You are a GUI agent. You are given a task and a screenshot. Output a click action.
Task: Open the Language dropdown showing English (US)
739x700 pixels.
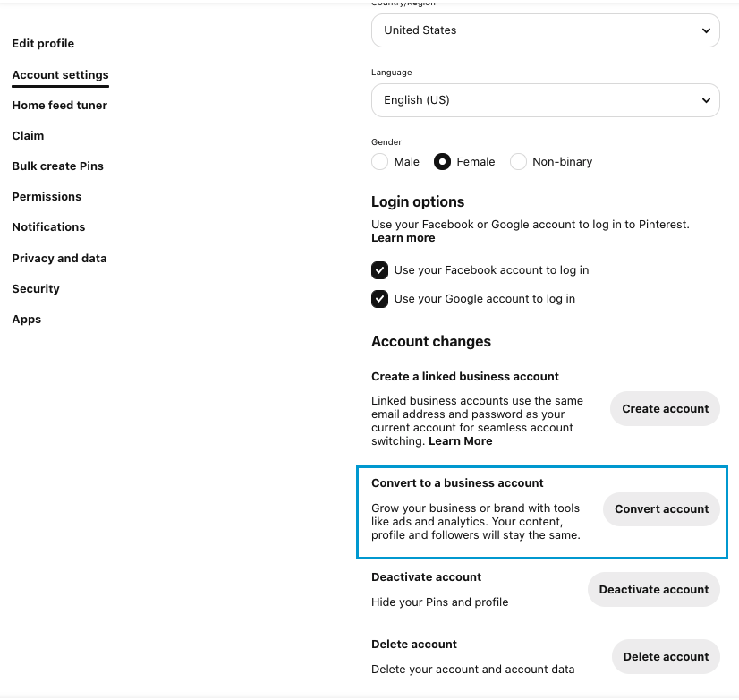(x=545, y=100)
